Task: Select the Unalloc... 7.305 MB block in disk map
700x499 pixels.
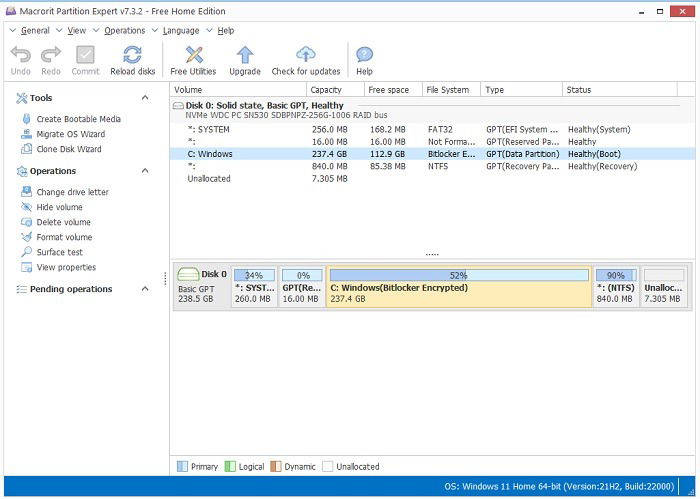Action: [x=663, y=287]
